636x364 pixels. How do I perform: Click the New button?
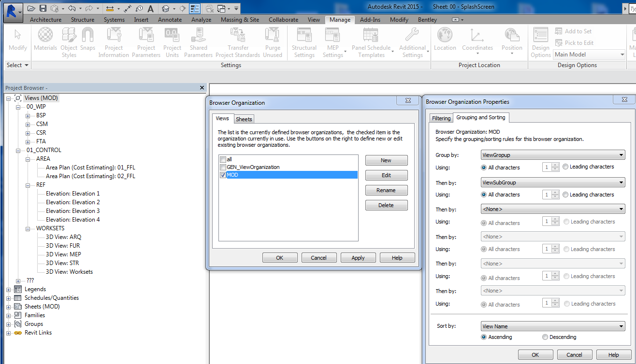(386, 160)
